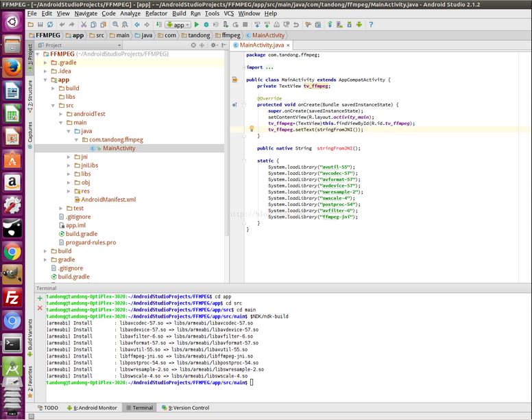
Task: Launch FileZilla from the Ubuntu dock
Action: pyautogui.click(x=12, y=298)
